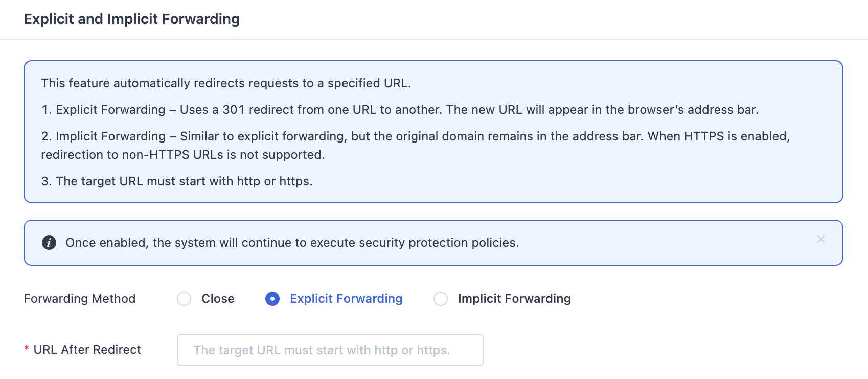
Task: Click the Once enabled security policies message text
Action: [x=292, y=243]
